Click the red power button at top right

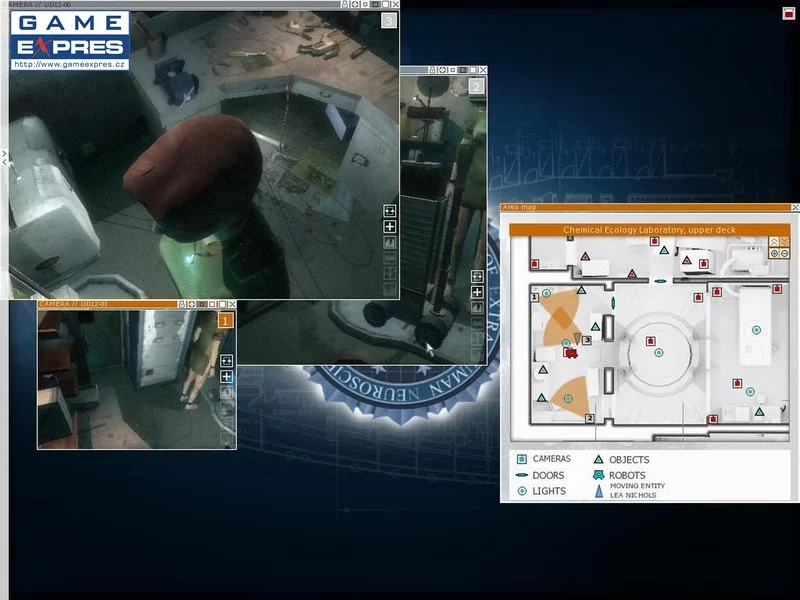[x=788, y=13]
